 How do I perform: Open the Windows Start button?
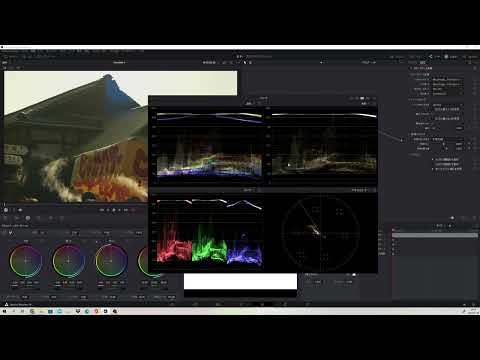click(5, 311)
